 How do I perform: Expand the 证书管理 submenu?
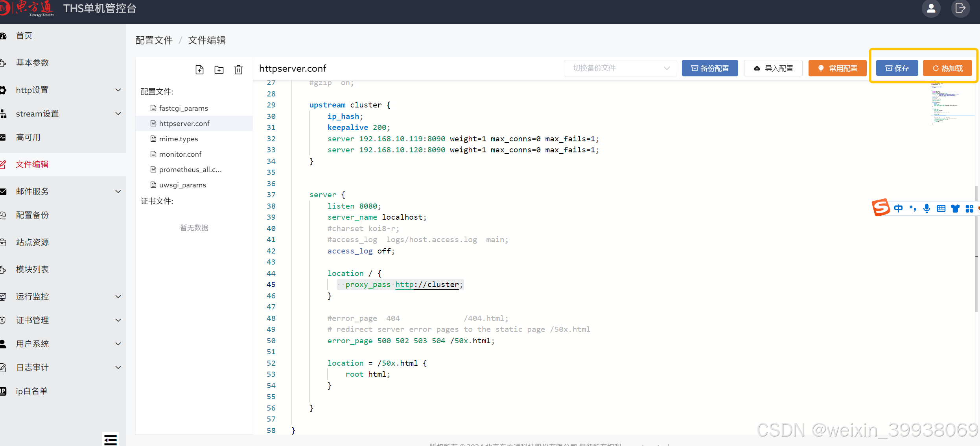pyautogui.click(x=63, y=320)
